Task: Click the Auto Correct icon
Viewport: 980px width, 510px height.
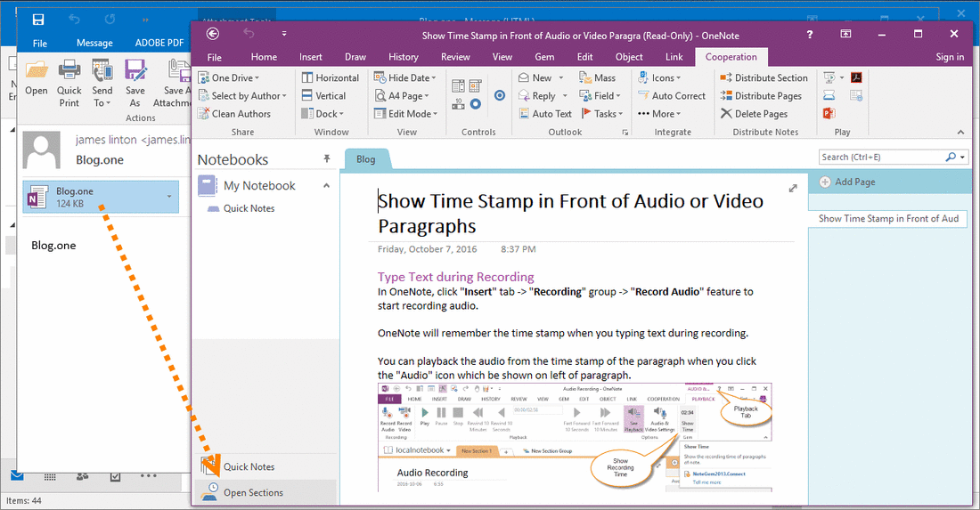Action: 641,96
